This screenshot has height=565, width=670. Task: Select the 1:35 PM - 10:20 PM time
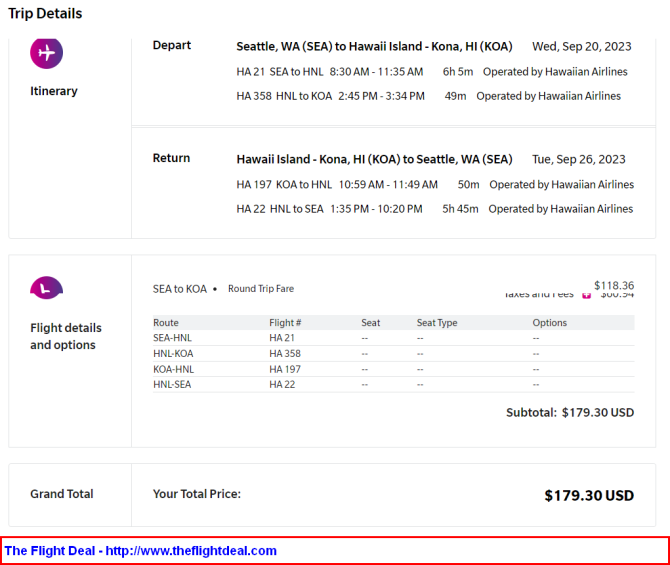(376, 209)
